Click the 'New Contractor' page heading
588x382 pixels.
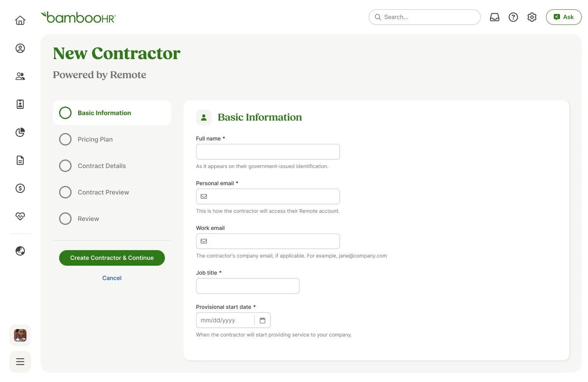tap(117, 53)
